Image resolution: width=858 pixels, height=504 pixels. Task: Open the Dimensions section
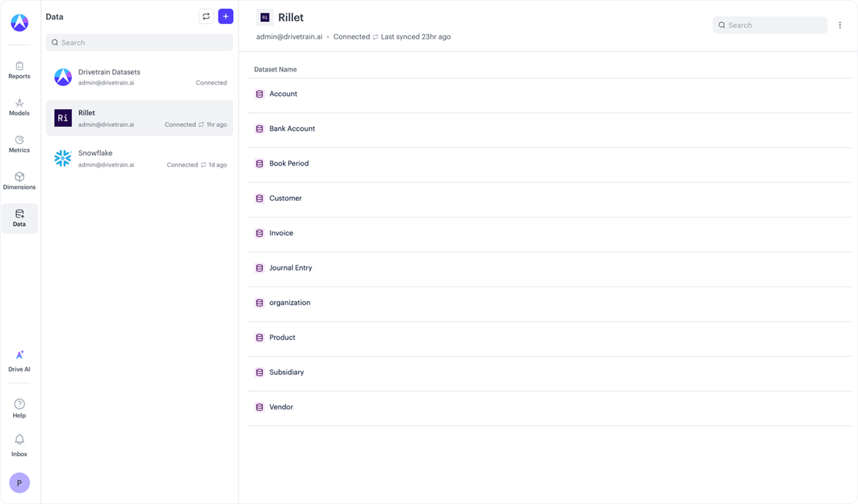click(20, 182)
